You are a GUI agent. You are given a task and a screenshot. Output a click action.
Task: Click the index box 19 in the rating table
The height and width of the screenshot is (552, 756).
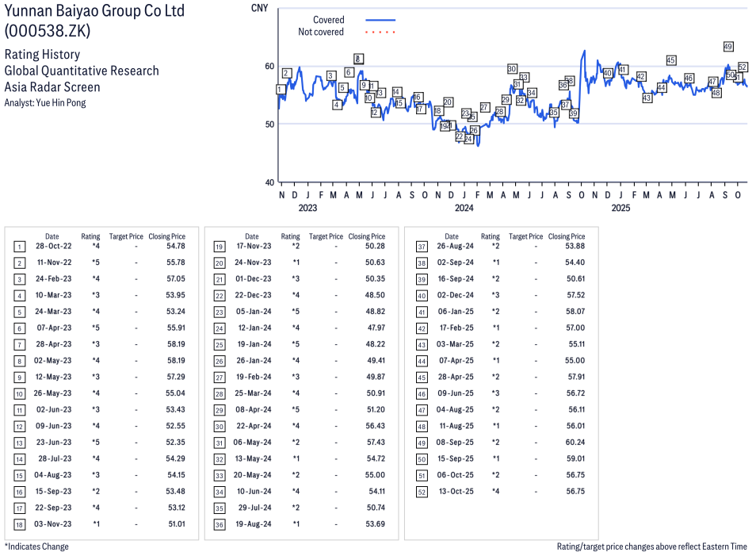click(219, 246)
